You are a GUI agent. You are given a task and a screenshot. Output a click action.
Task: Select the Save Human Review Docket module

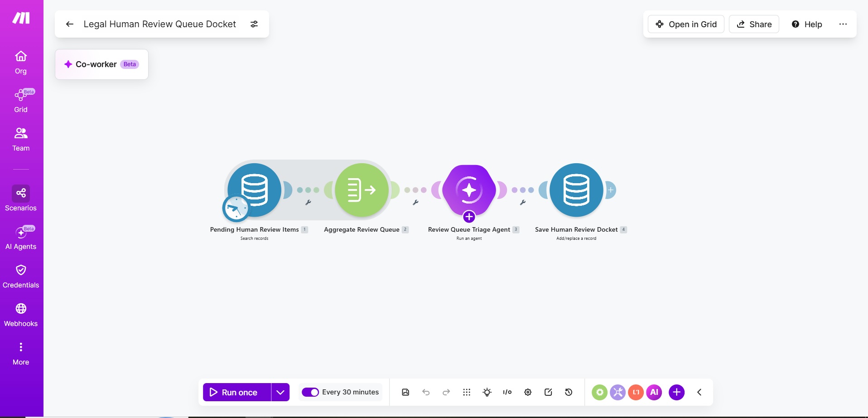coord(576,190)
